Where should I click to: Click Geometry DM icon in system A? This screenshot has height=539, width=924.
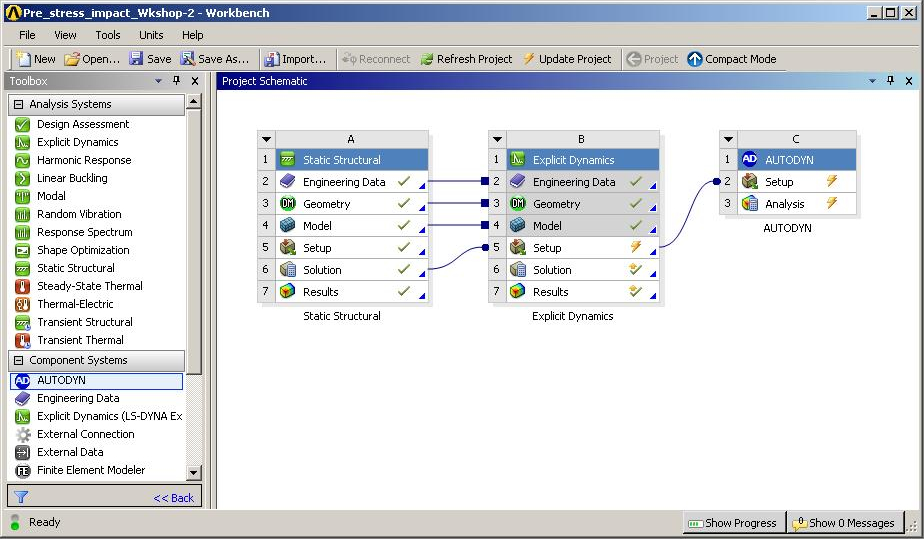[x=288, y=204]
